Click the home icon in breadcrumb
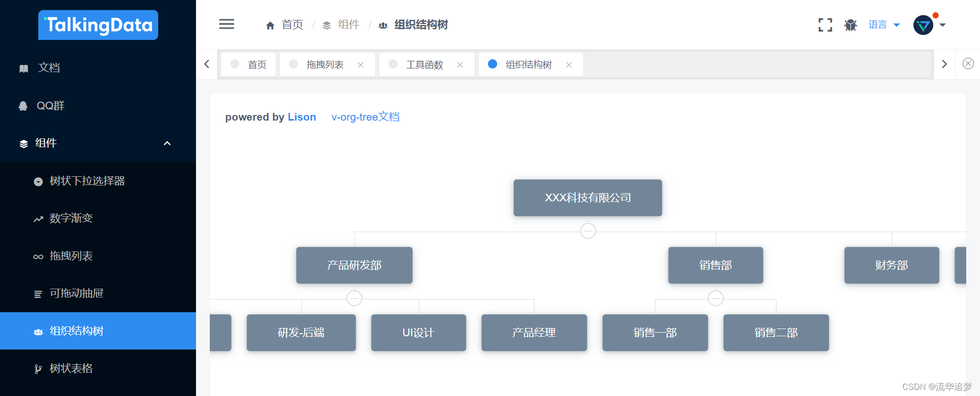The height and width of the screenshot is (396, 980). coord(270,25)
